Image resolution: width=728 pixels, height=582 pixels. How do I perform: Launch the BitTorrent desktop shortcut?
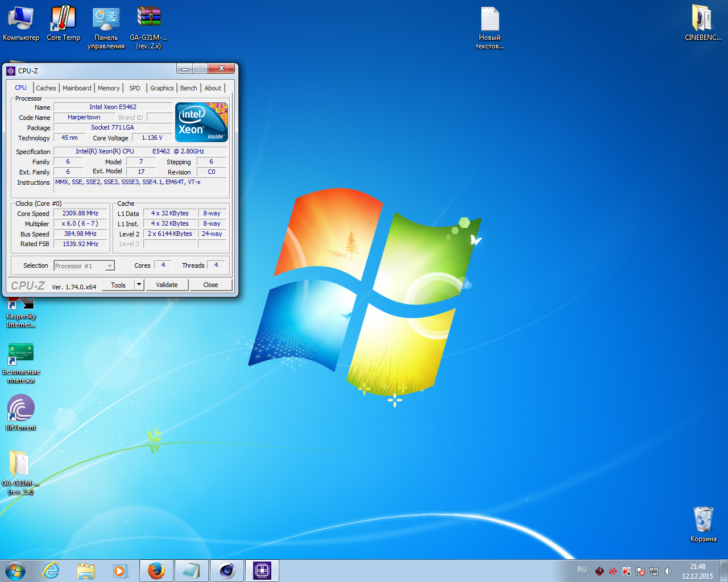[21, 413]
